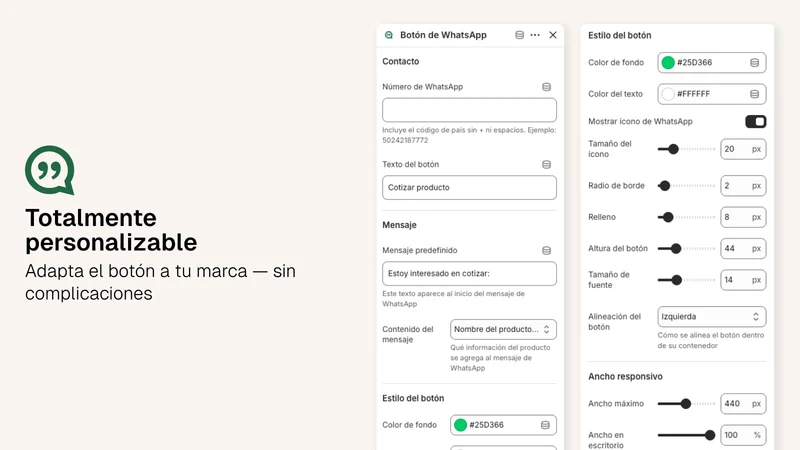800x450 pixels.
Task: Click the Contacto section heading
Action: coord(401,61)
